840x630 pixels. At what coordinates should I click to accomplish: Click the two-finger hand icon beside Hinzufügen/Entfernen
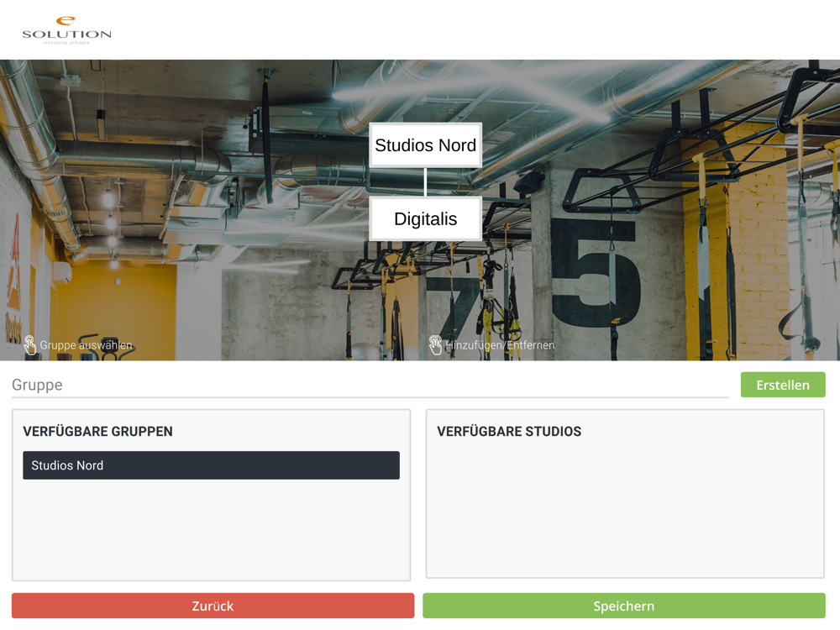pyautogui.click(x=435, y=345)
